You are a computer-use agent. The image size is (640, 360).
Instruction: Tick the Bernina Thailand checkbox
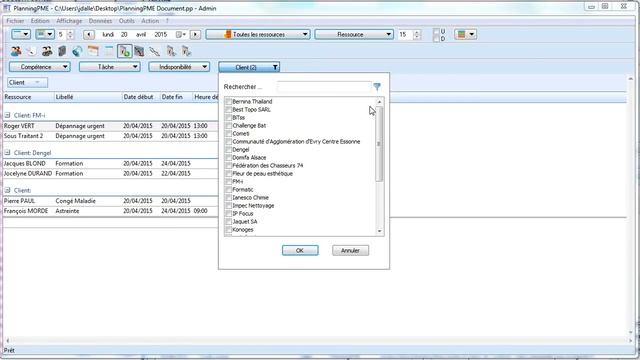point(229,101)
